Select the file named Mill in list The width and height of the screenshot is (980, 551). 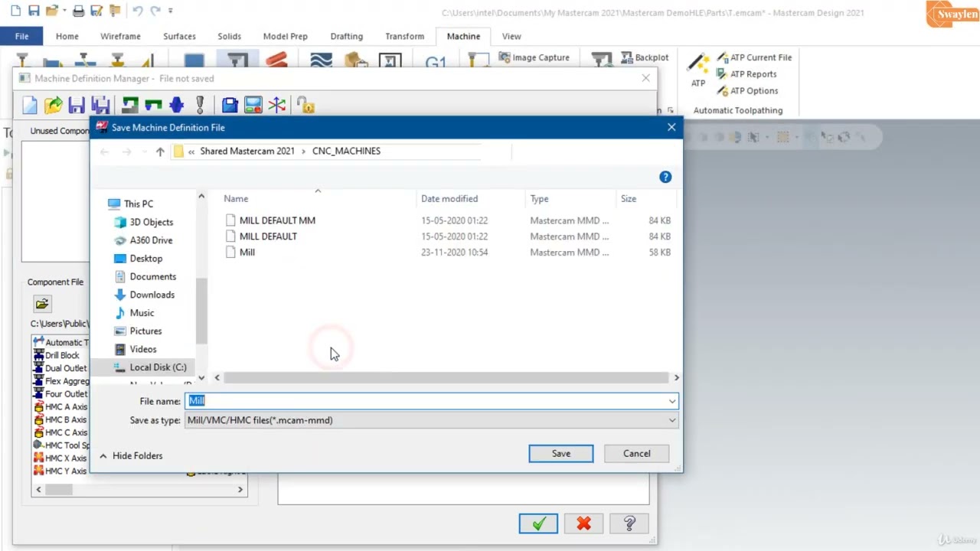(x=247, y=253)
